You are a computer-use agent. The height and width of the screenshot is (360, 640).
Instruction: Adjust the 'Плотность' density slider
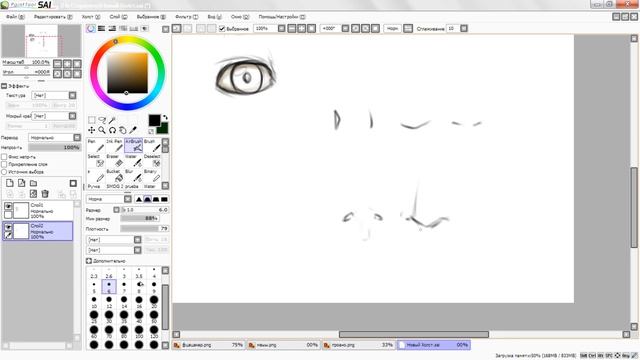pyautogui.click(x=144, y=229)
